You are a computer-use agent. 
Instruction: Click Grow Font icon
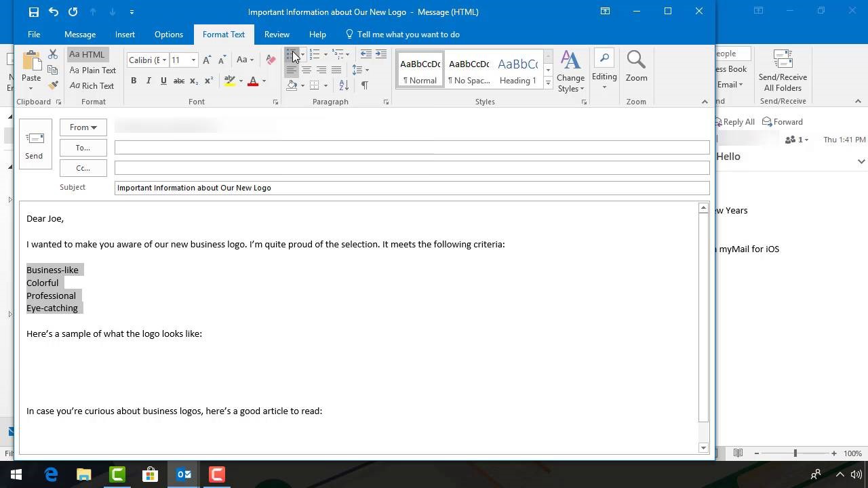pyautogui.click(x=207, y=60)
